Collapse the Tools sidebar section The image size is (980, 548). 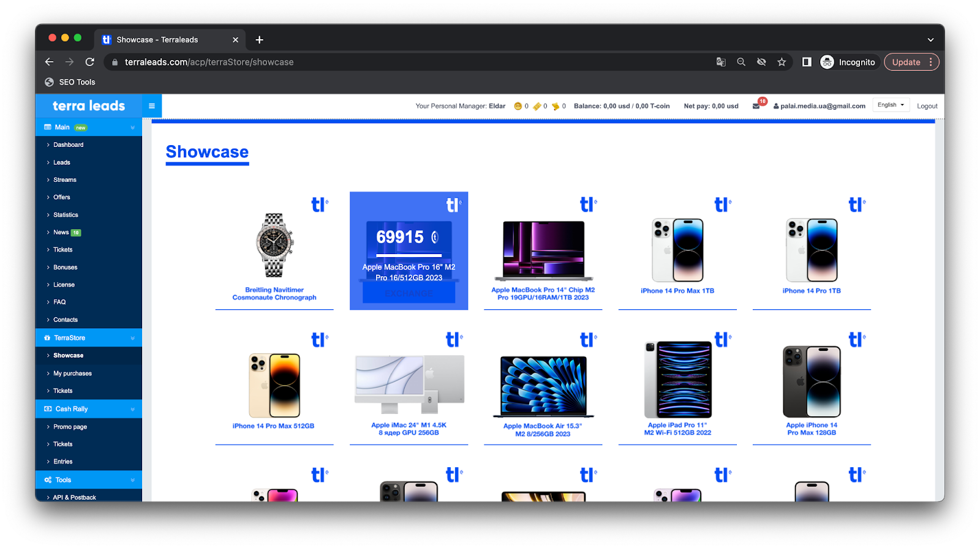[x=89, y=480]
